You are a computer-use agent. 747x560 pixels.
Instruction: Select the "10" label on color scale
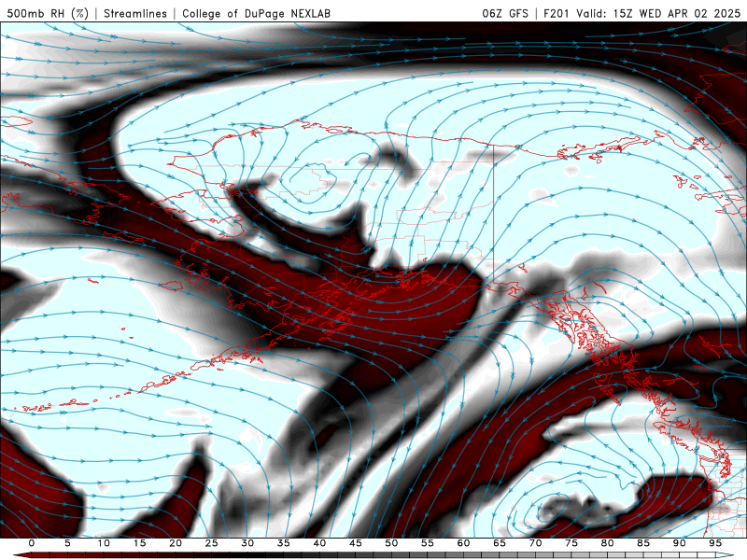[x=104, y=543]
